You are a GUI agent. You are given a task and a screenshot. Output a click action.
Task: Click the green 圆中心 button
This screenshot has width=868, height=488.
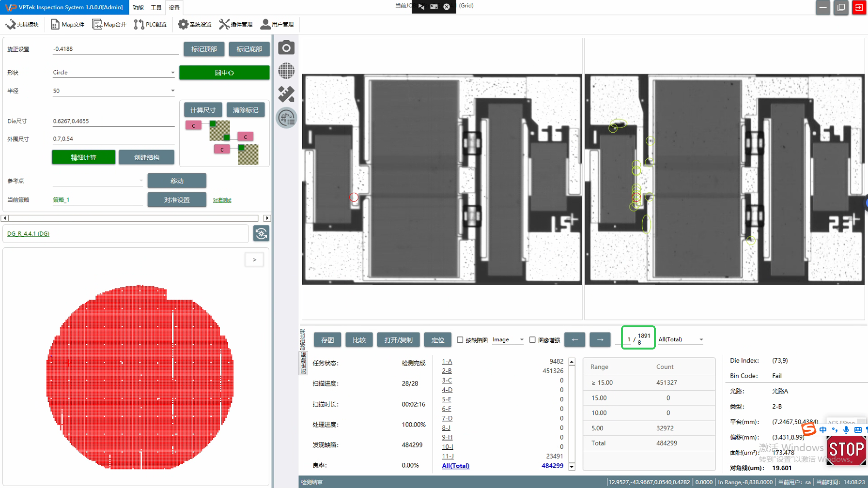click(x=224, y=73)
